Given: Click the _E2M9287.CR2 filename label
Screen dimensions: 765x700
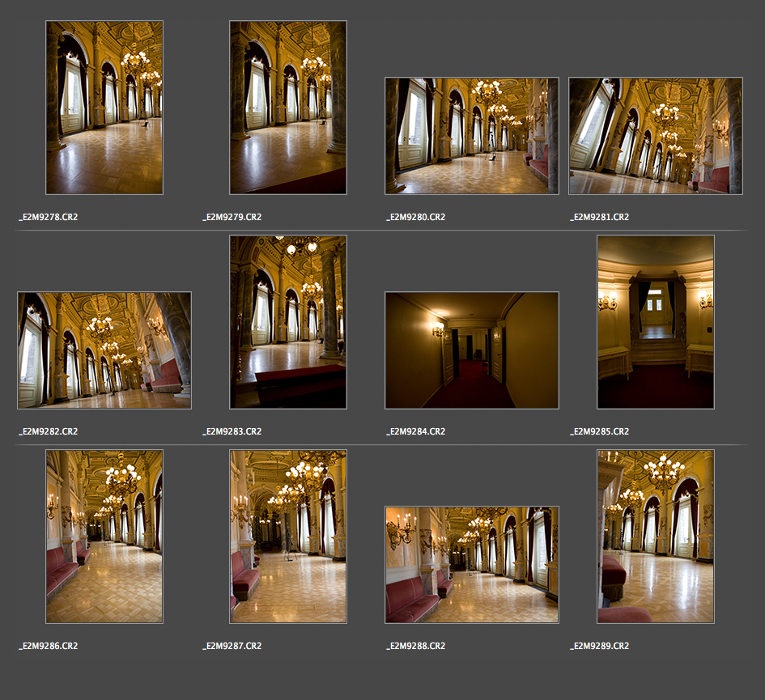Looking at the screenshot, I should coord(232,646).
